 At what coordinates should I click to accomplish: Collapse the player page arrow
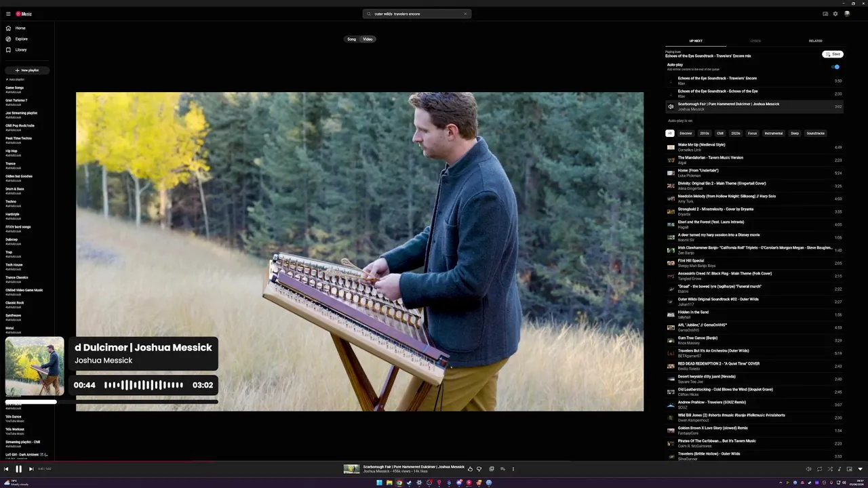click(x=861, y=469)
